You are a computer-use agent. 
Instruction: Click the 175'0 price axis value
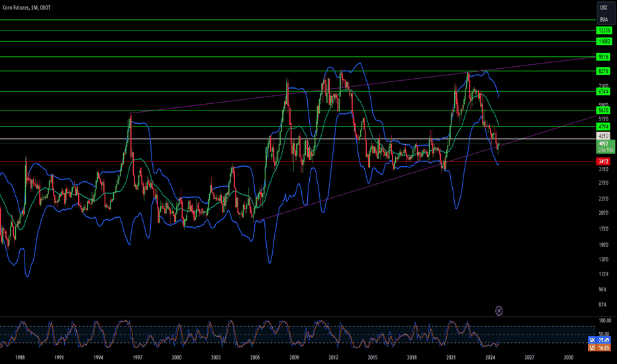click(x=603, y=228)
